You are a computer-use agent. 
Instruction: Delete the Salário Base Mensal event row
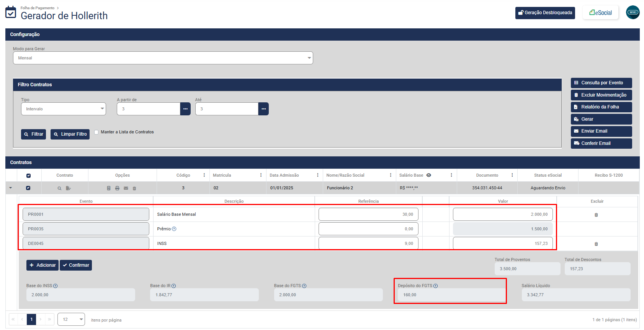[596, 215]
